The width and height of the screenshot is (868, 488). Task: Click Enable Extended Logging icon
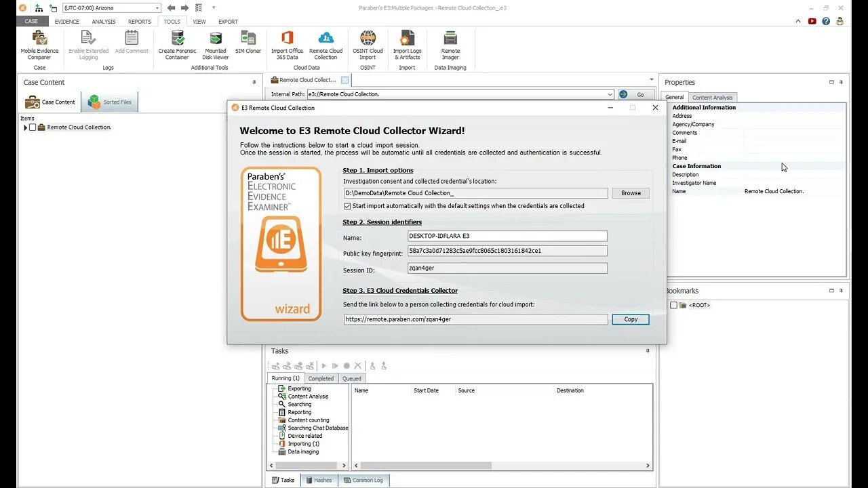point(88,45)
